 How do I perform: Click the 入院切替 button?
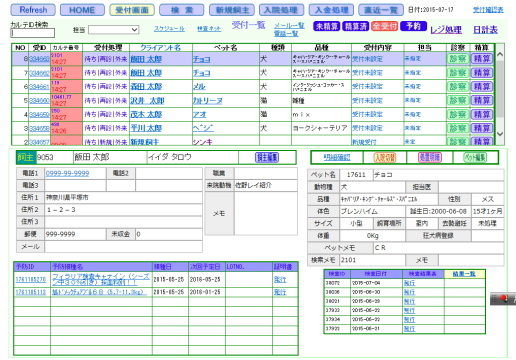point(385,157)
